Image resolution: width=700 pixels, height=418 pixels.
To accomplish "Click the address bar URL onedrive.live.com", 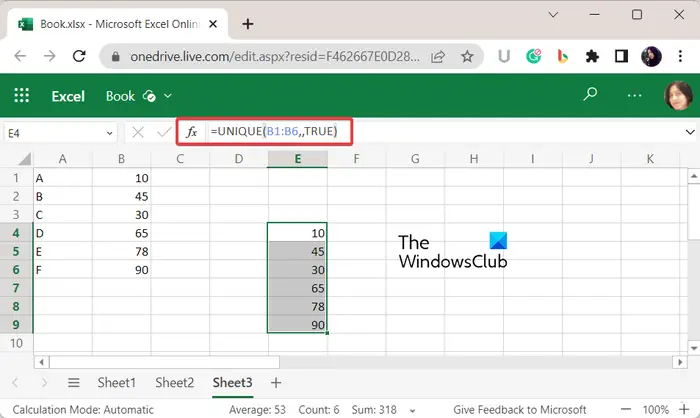I will (x=275, y=57).
